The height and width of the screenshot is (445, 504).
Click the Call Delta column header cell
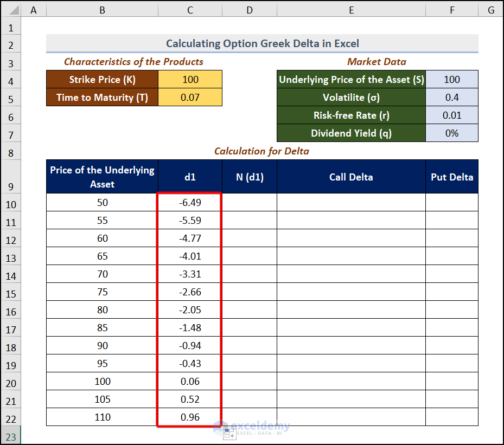[351, 176]
